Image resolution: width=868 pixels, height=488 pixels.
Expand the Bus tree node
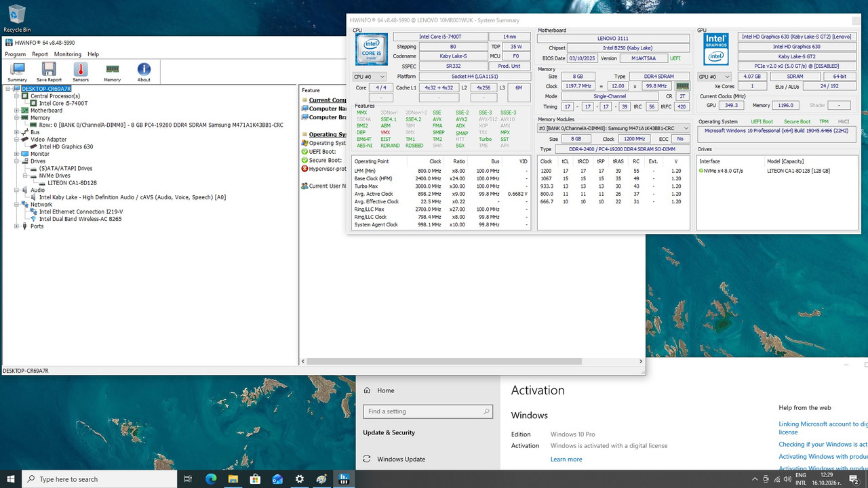coord(17,132)
